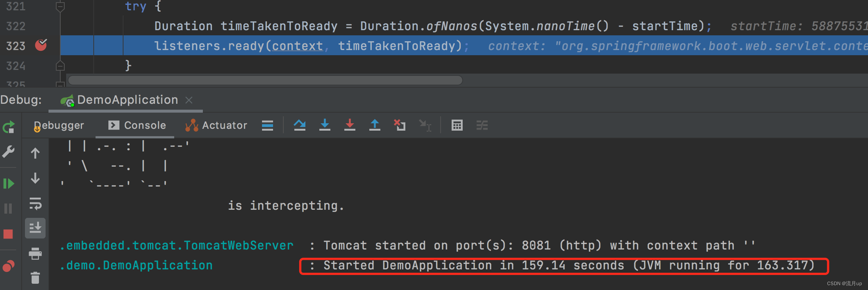Open the wrench Modify Run Configuration icon
This screenshot has height=290, width=868.
pyautogui.click(x=8, y=152)
